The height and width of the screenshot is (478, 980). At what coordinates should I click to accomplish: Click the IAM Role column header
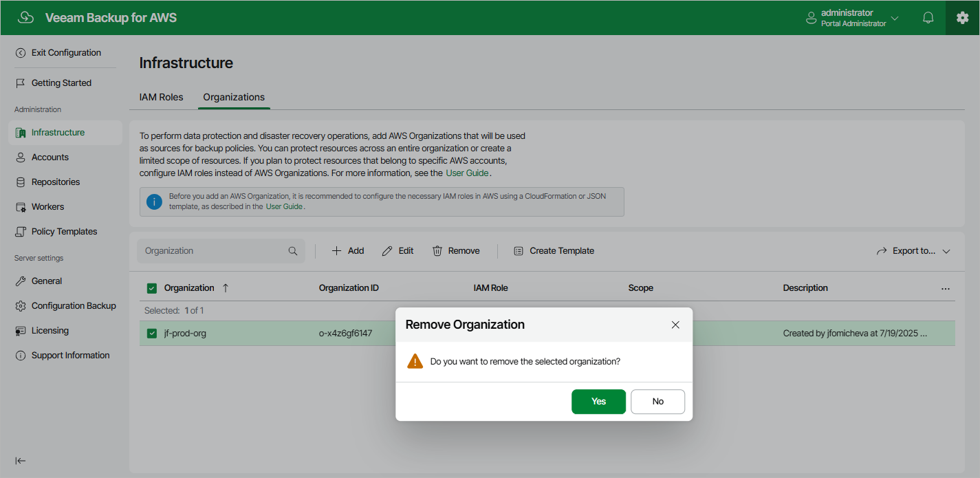click(x=491, y=288)
